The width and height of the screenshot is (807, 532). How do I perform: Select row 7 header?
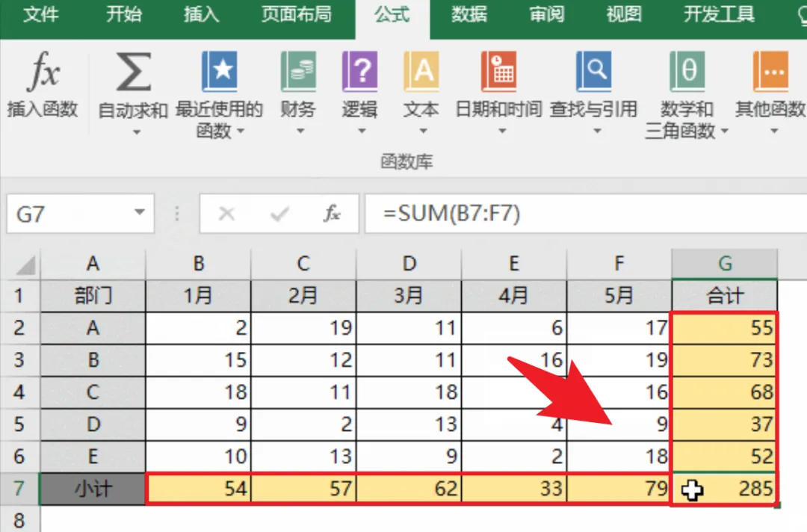click(x=19, y=488)
